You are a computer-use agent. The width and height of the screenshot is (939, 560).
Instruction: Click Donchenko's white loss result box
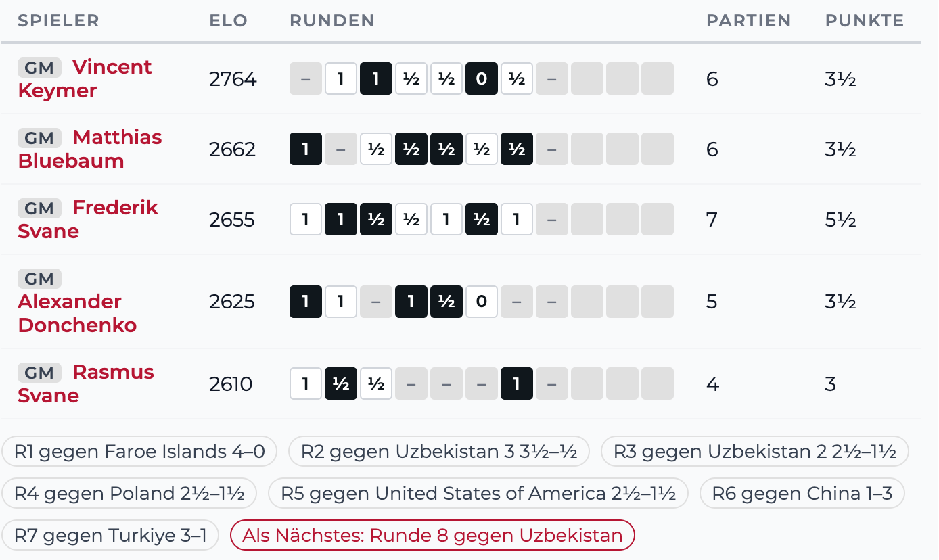(482, 302)
